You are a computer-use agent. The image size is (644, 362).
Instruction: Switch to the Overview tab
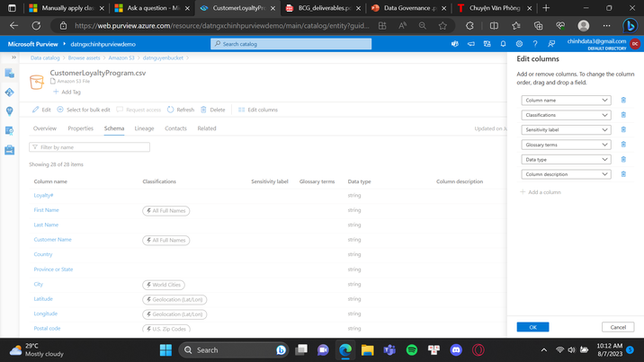click(45, 128)
